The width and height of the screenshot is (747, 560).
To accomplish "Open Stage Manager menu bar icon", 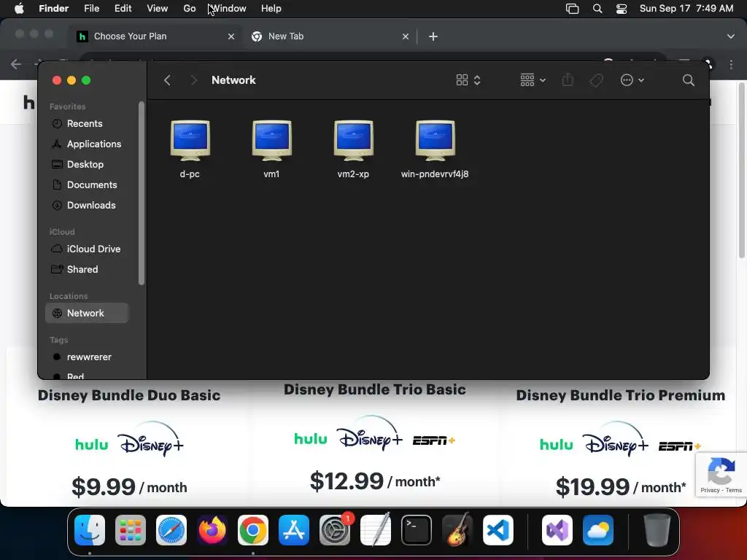I will coord(572,9).
